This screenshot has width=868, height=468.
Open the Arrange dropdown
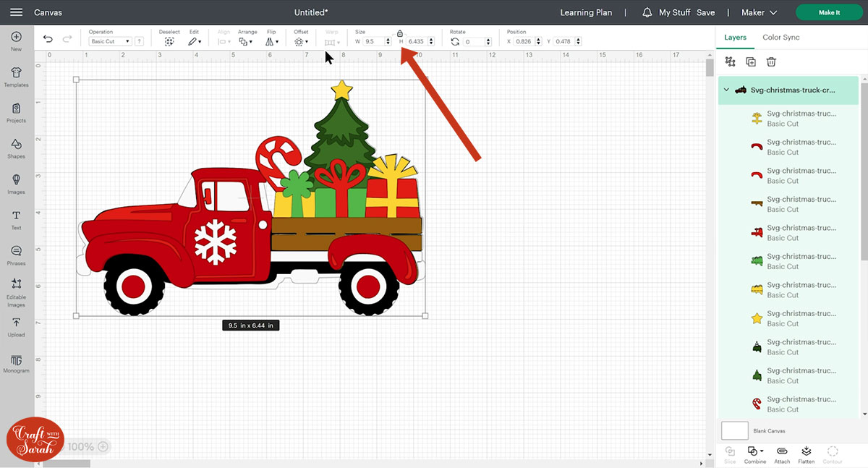(x=246, y=41)
